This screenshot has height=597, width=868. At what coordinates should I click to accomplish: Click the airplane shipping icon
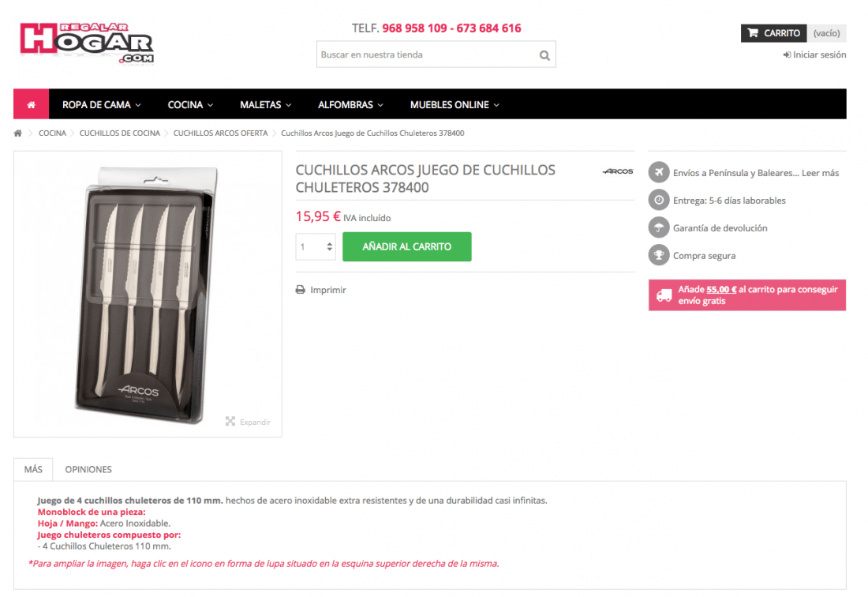pyautogui.click(x=659, y=172)
